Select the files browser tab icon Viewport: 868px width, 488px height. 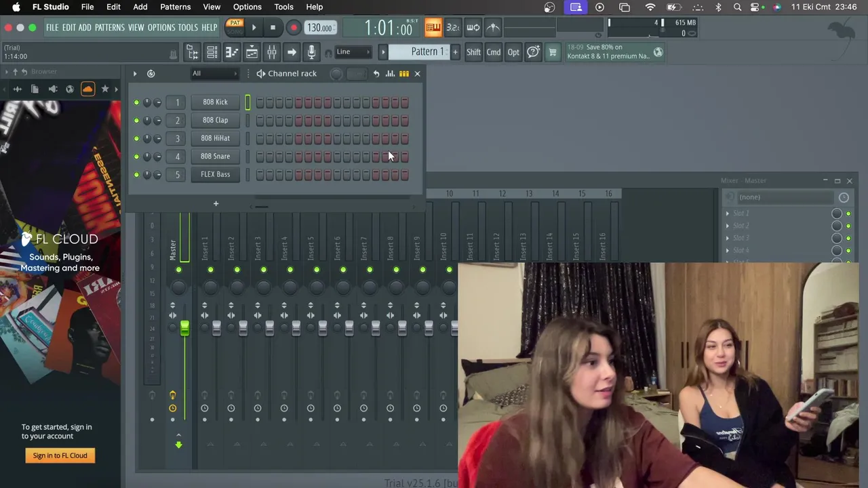[x=35, y=89]
